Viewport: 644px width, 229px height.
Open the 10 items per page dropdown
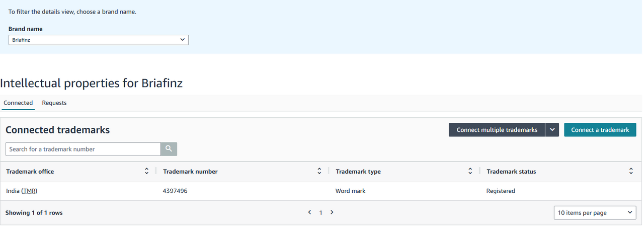595,213
